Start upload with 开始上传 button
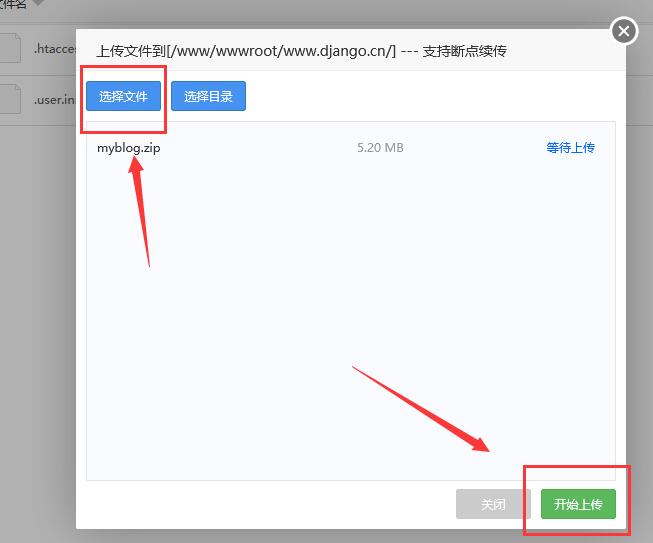The height and width of the screenshot is (543, 653). 578,504
